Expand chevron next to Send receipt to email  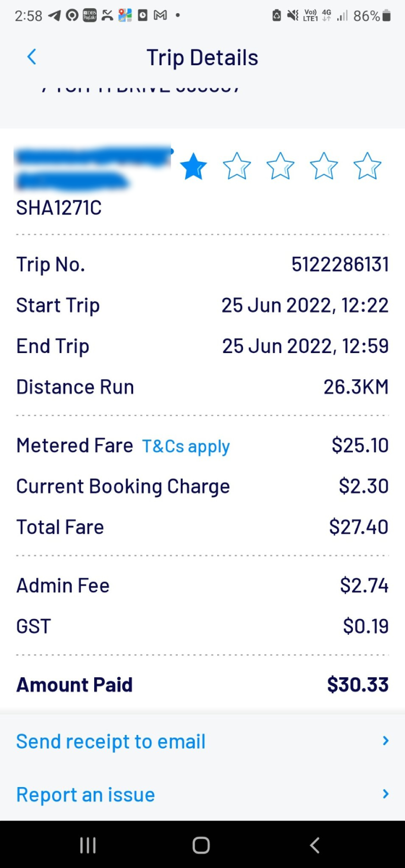tap(386, 741)
